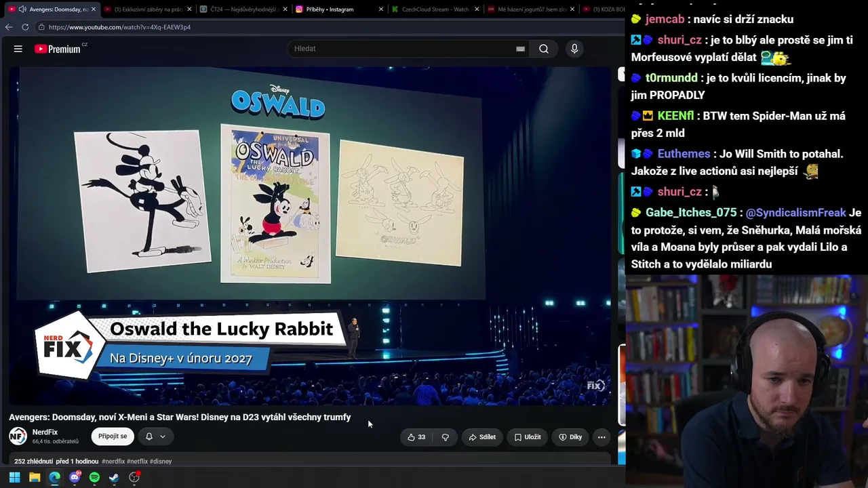Open OBS Studio from taskbar
This screenshot has width=868, height=488.
pyautogui.click(x=134, y=477)
